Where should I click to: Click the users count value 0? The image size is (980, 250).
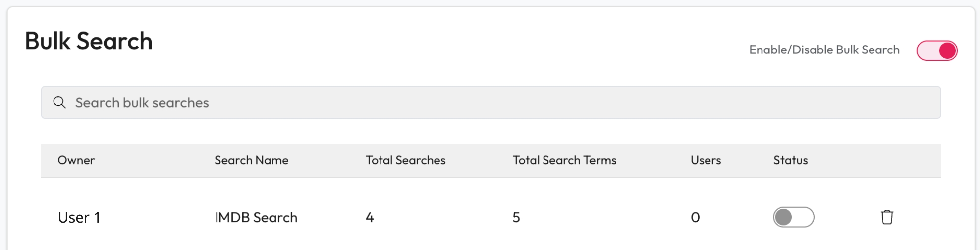pos(695,217)
